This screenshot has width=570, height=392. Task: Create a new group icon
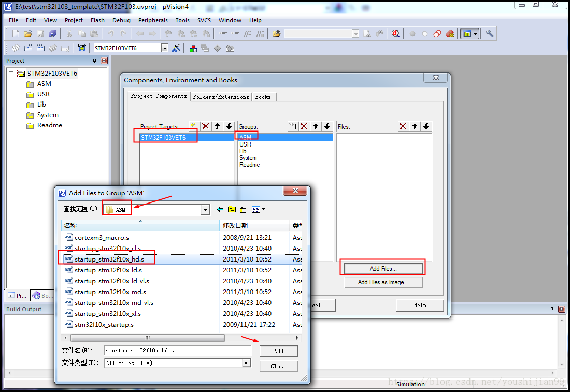pos(293,126)
